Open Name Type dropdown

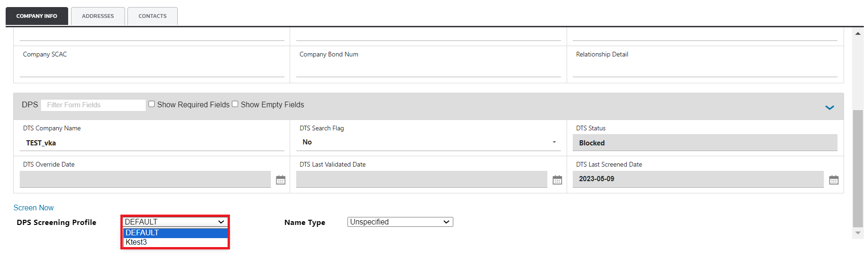(x=400, y=222)
